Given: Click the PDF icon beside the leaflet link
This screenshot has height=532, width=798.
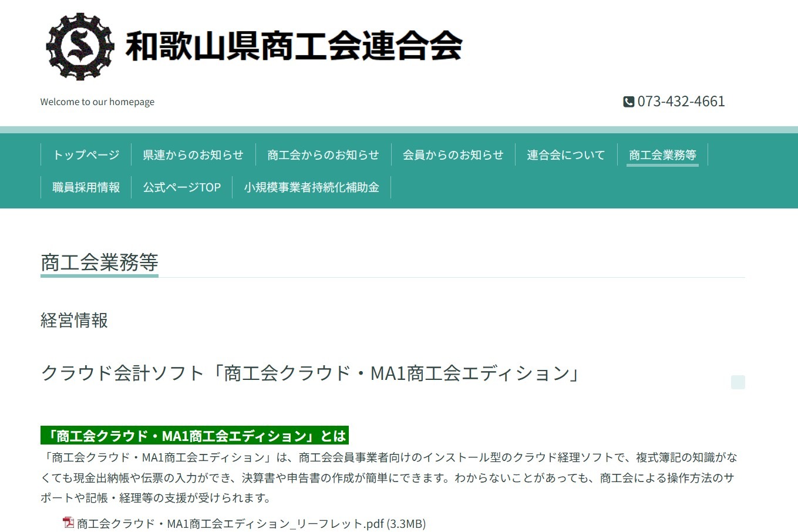Looking at the screenshot, I should 69,523.
